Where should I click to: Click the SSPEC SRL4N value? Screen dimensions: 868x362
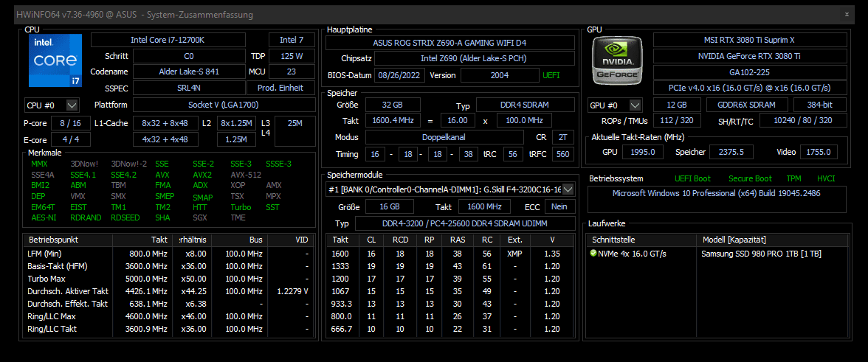tap(189, 88)
